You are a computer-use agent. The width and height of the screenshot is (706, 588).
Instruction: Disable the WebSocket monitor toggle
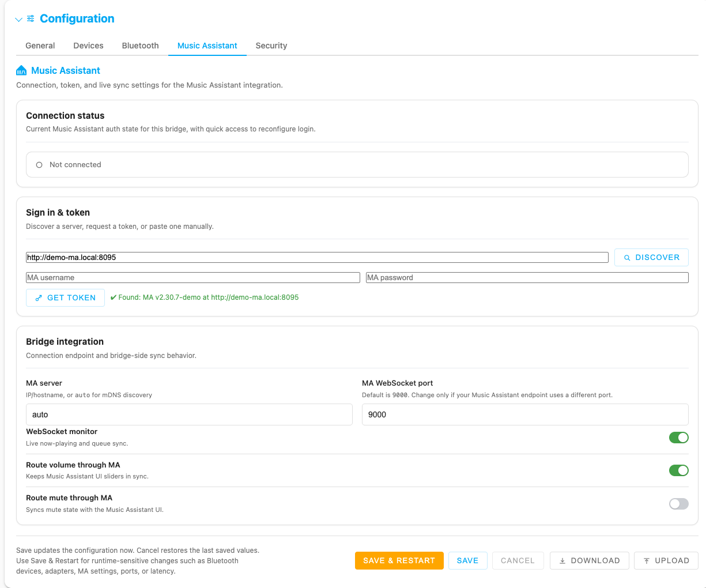coord(678,438)
